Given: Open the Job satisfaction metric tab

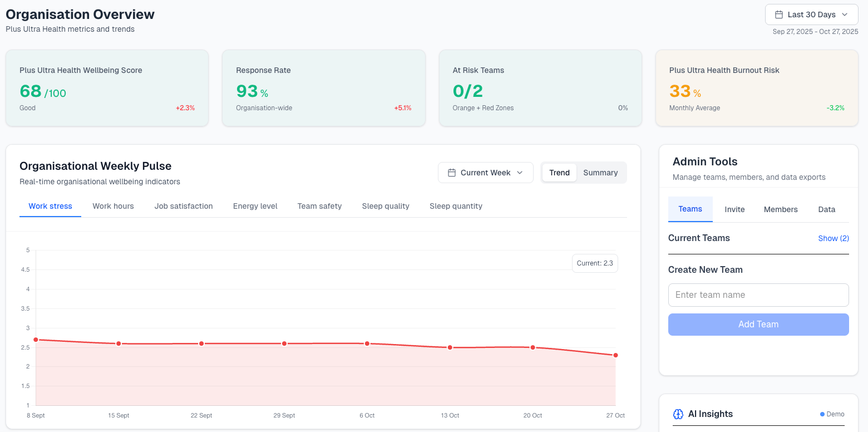Looking at the screenshot, I should pyautogui.click(x=184, y=206).
